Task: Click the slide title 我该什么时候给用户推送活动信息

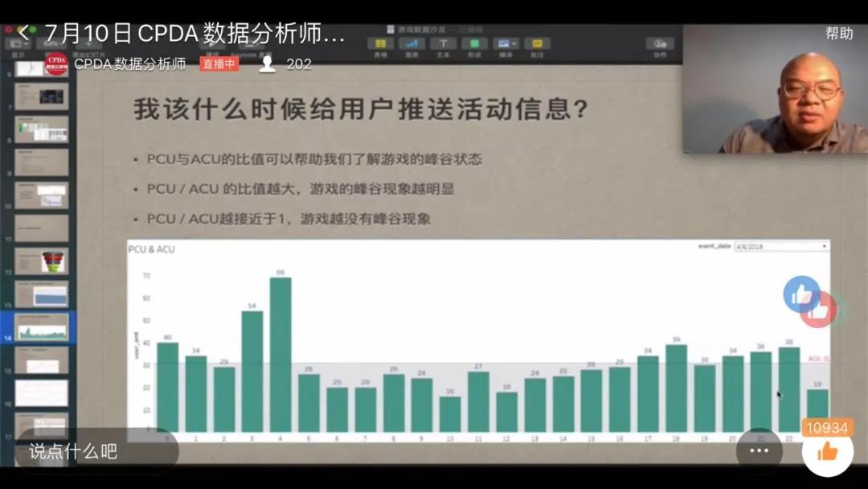Action: [361, 109]
